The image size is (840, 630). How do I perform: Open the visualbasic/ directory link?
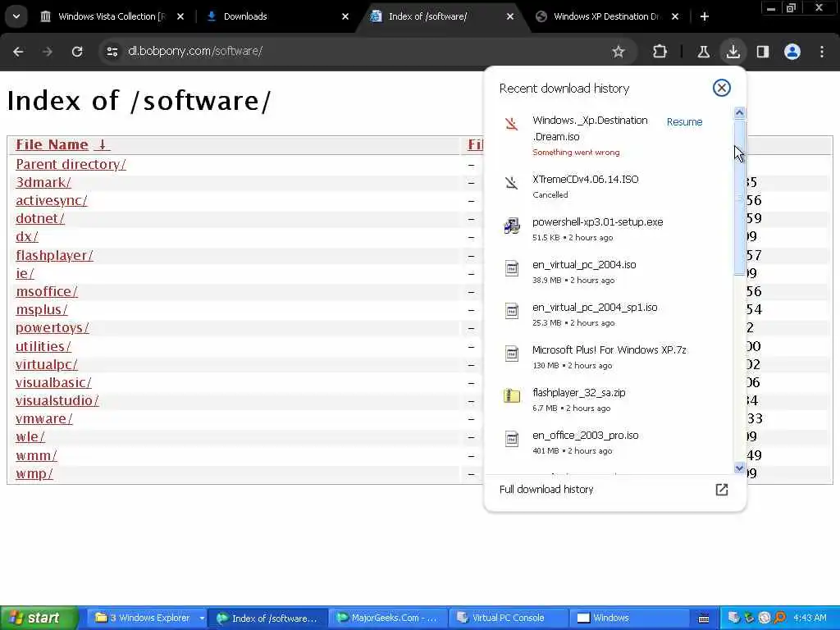(53, 383)
